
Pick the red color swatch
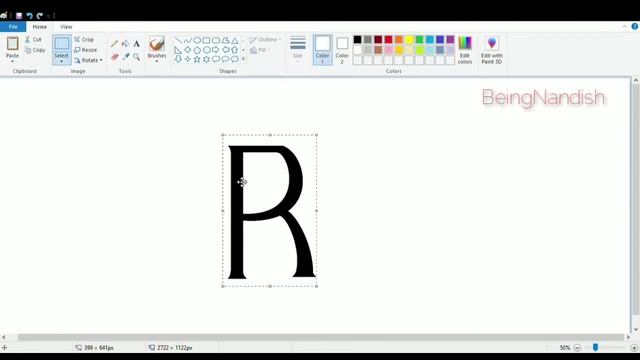[388, 40]
